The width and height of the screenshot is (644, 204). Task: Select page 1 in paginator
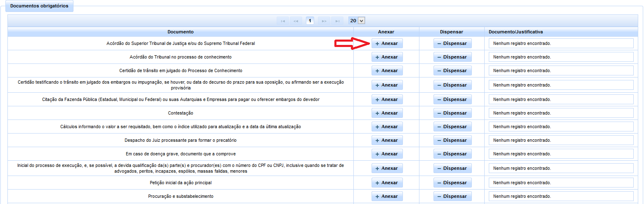[310, 21]
